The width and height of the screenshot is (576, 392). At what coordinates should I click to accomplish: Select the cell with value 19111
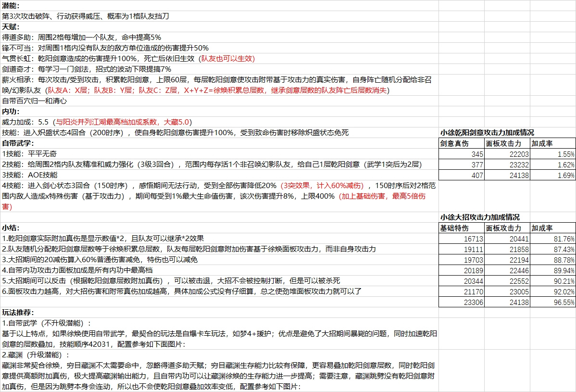pyautogui.click(x=462, y=249)
